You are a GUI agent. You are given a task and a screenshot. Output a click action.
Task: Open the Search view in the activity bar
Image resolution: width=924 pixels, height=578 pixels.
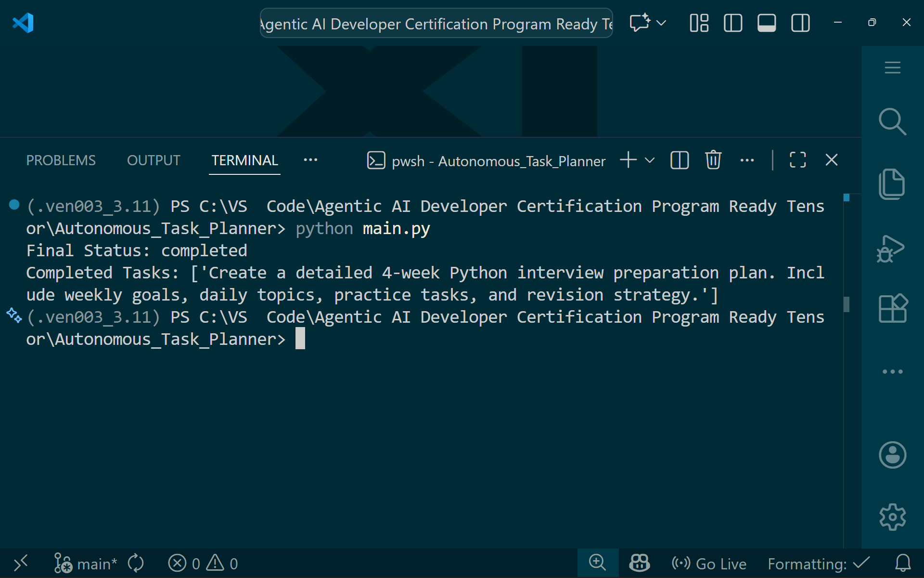[x=893, y=121]
